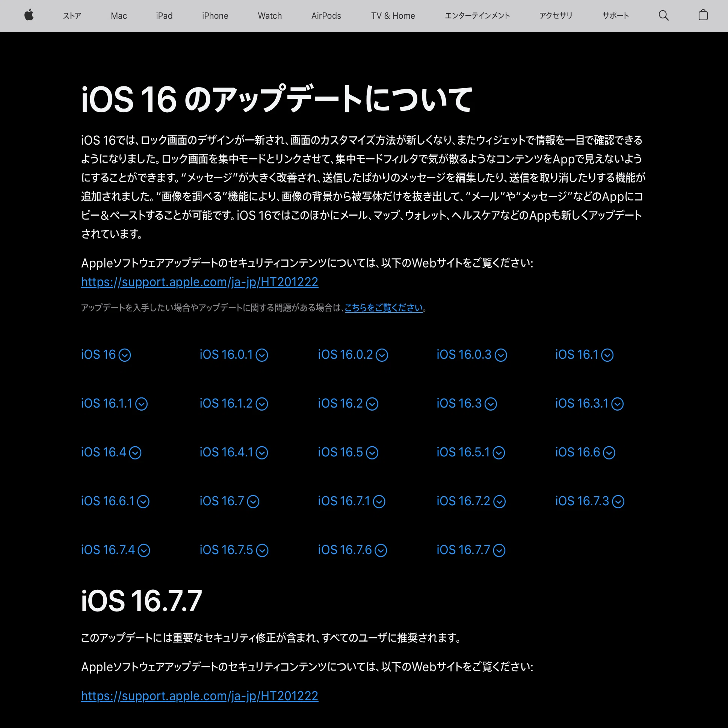
Task: Expand the iOS 16.7.4 section
Action: 116,550
